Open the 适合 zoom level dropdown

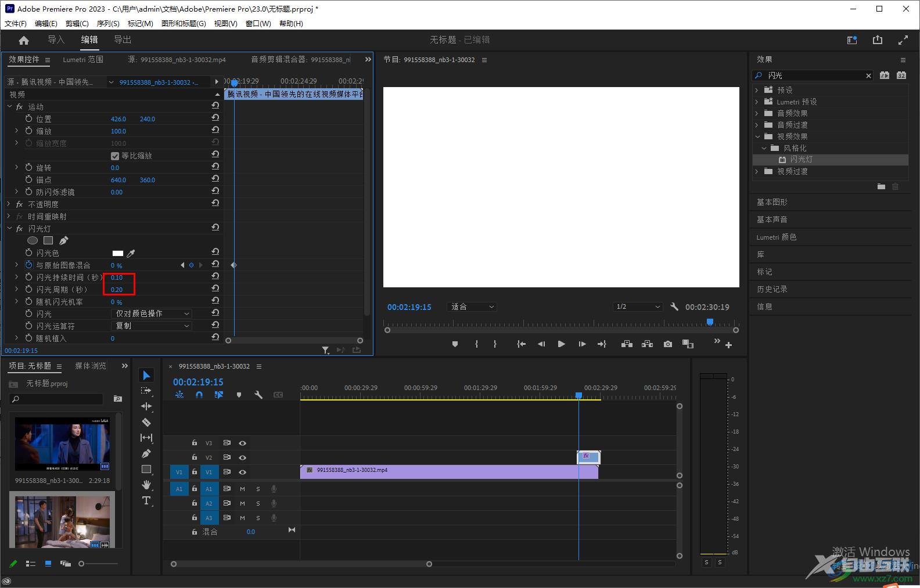(472, 306)
